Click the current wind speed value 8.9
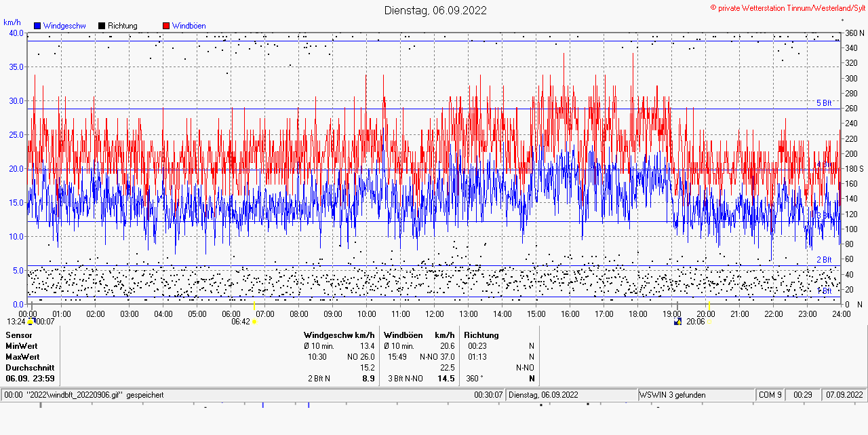 (368, 379)
